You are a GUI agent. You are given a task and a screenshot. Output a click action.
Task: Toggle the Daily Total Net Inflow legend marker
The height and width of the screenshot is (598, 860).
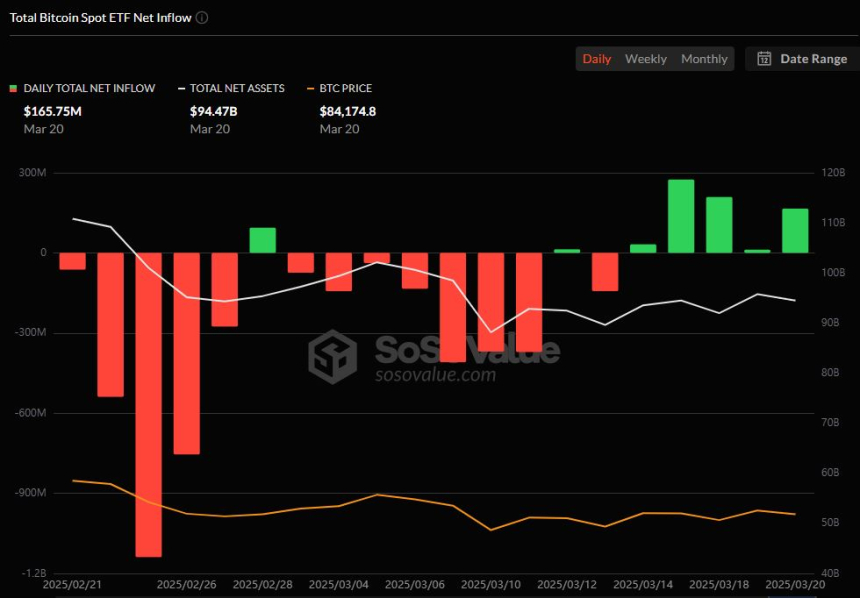pos(13,88)
